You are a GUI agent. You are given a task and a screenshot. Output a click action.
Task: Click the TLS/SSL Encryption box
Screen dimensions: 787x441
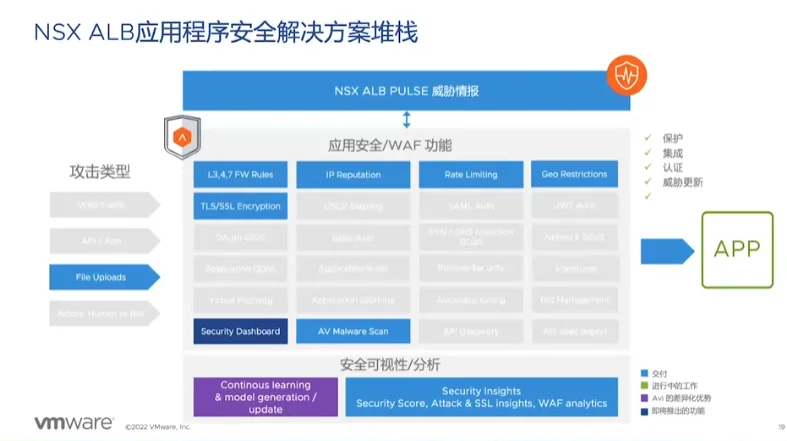click(240, 206)
